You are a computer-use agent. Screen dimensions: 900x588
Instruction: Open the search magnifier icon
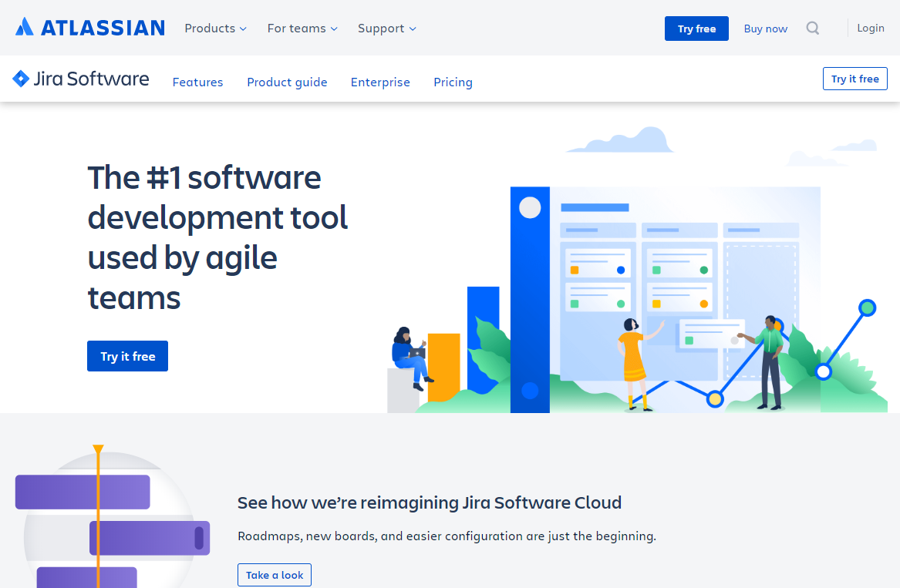point(812,28)
